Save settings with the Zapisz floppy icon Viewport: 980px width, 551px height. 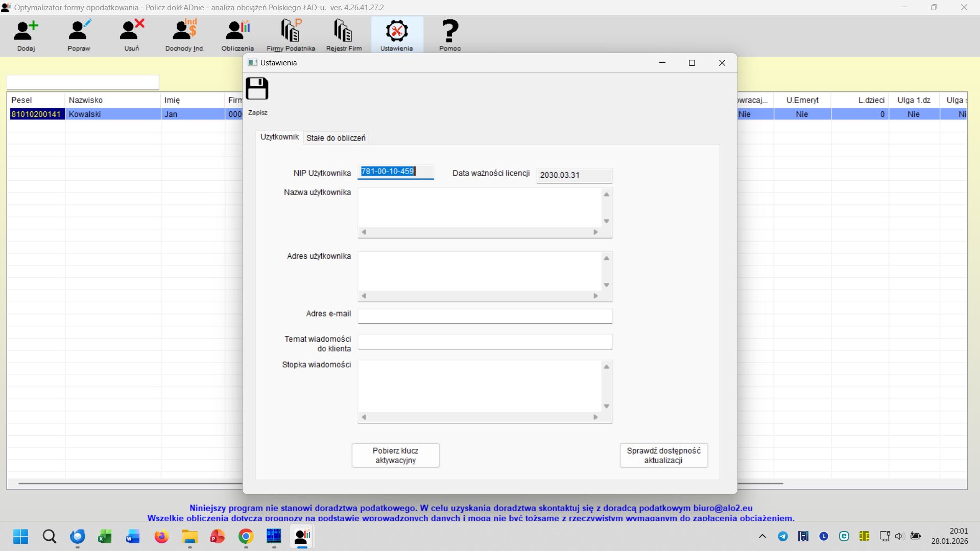pyautogui.click(x=257, y=90)
